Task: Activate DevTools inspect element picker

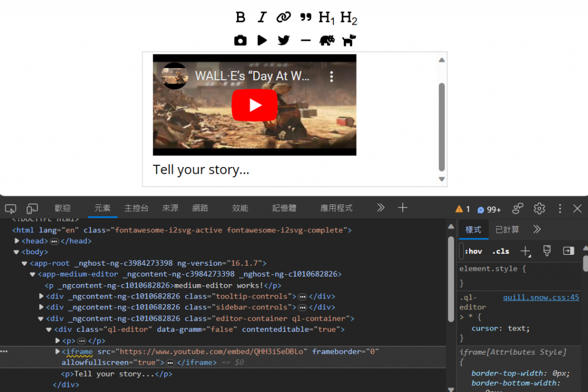Action: (10, 208)
